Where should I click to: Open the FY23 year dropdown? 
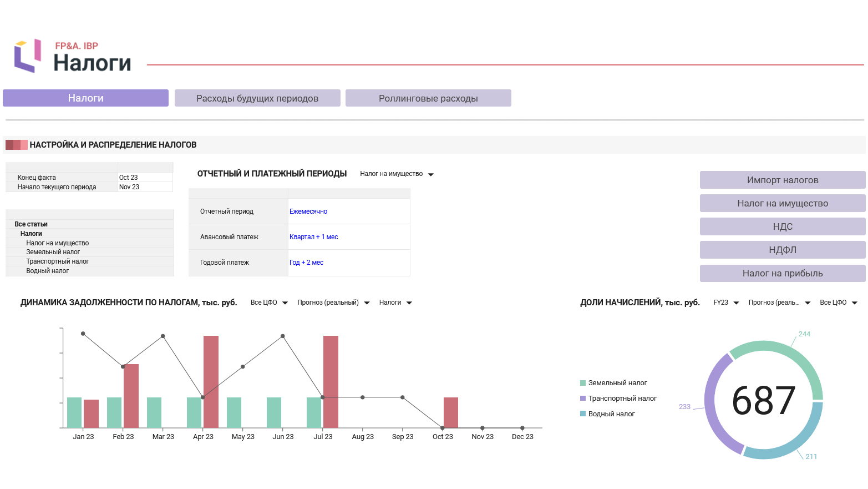pyautogui.click(x=726, y=303)
